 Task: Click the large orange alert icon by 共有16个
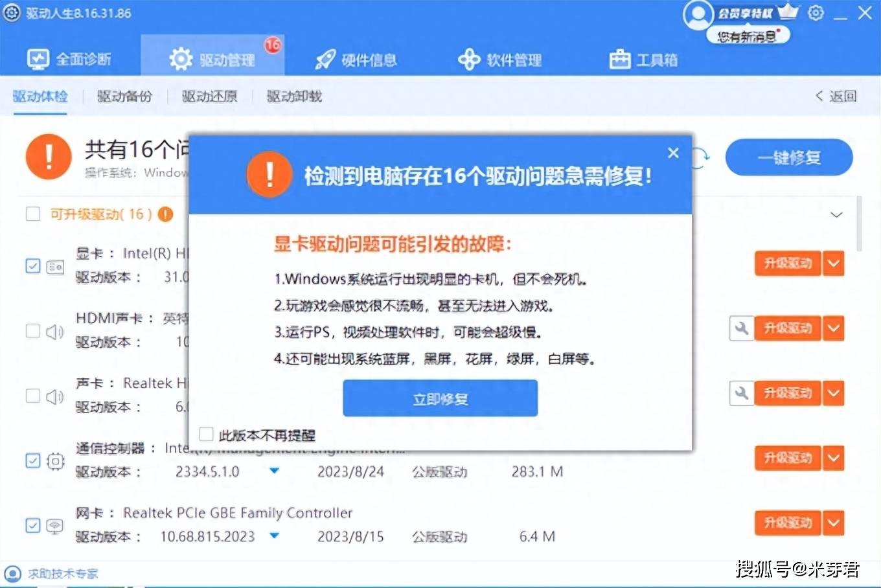pyautogui.click(x=49, y=157)
